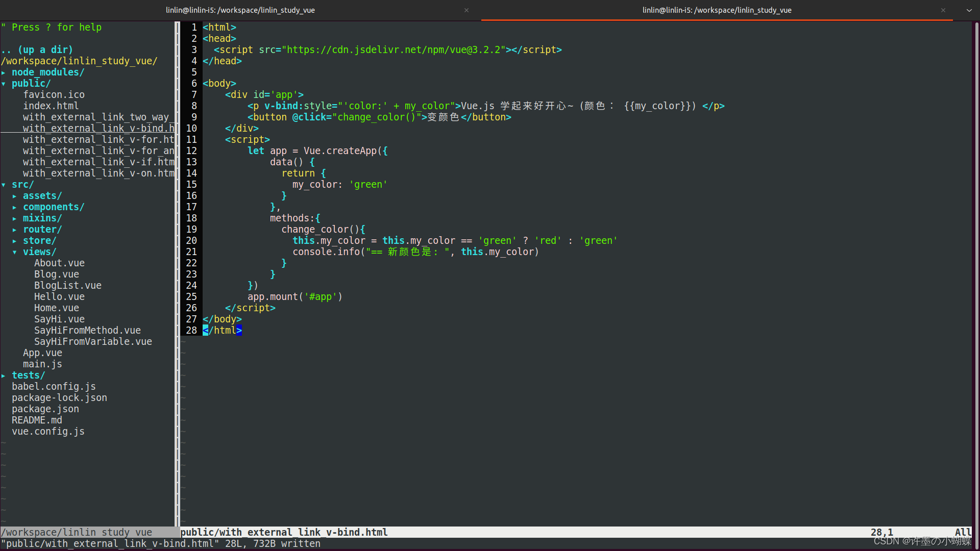
Task: Collapse the src folder
Action: click(22, 185)
